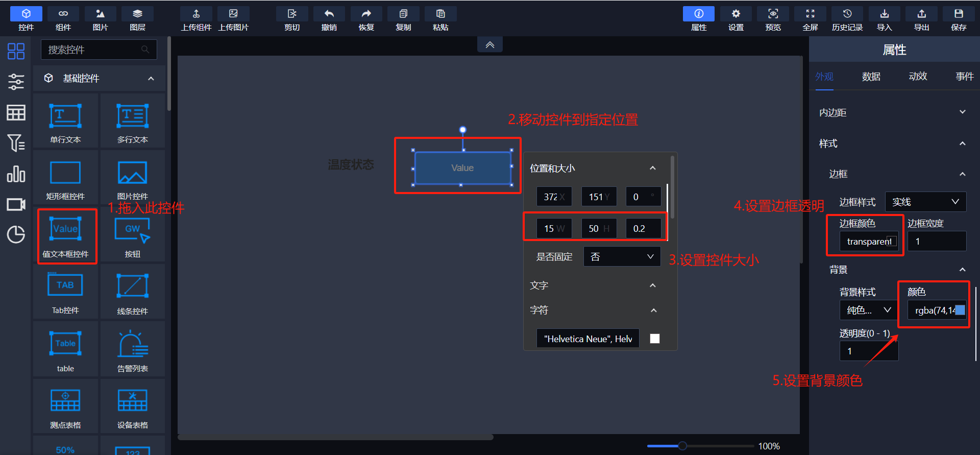This screenshot has height=455, width=980.
Task: Go fullscreen with 全屏
Action: click(x=810, y=19)
